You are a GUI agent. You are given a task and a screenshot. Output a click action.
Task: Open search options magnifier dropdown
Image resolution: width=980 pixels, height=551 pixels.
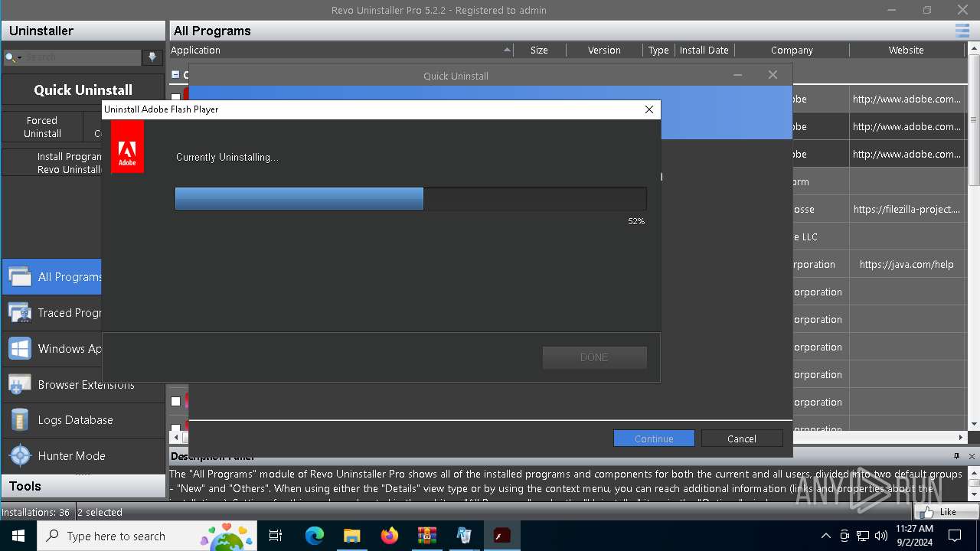[13, 57]
